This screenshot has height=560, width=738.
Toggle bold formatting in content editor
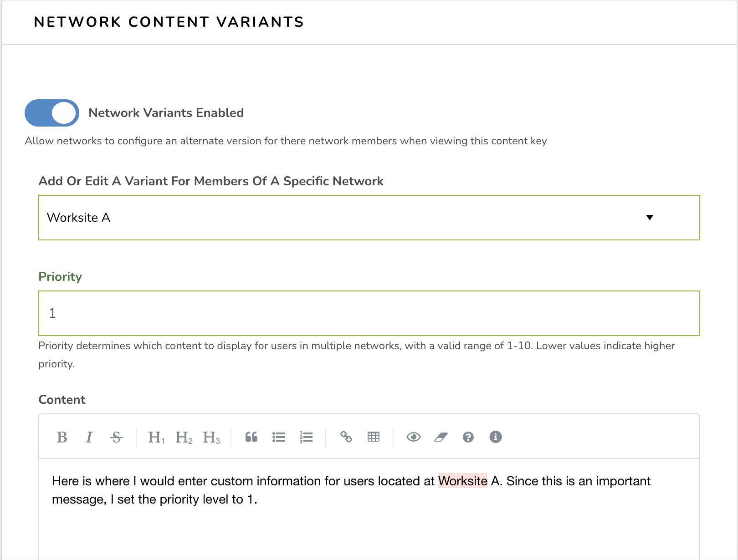click(x=62, y=437)
